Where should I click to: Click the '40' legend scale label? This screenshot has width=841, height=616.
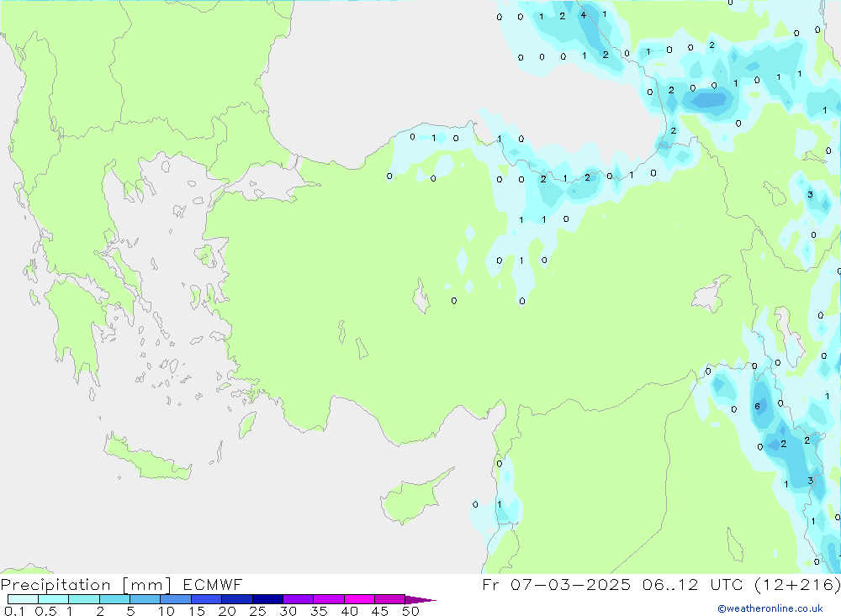350,611
